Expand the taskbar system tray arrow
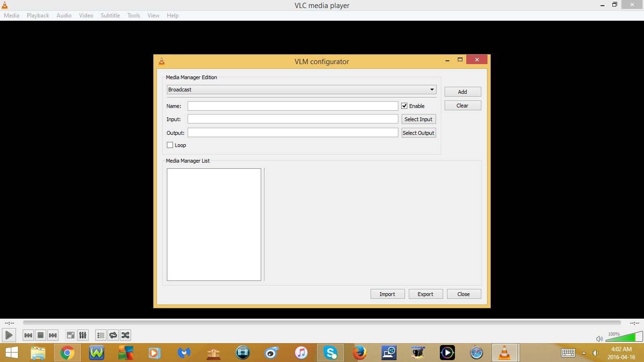644x362 pixels. 584,353
